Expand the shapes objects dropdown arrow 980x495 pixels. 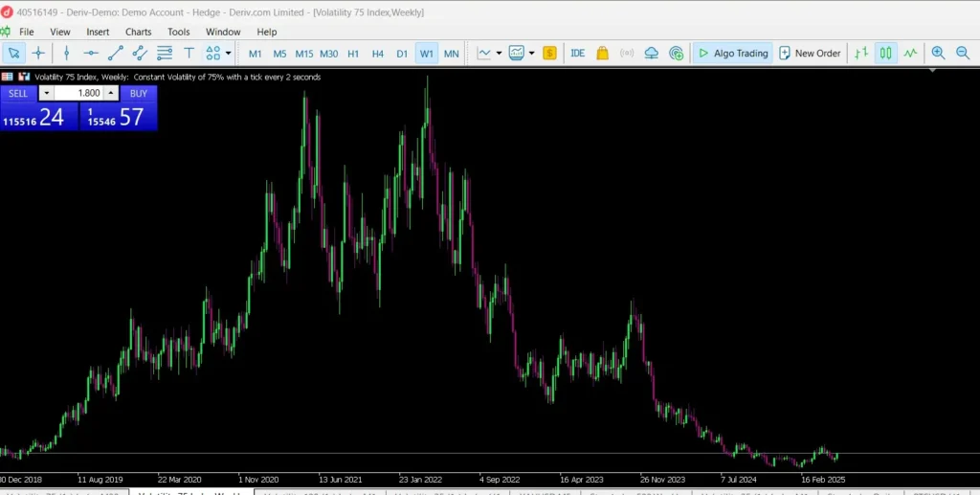pyautogui.click(x=228, y=53)
